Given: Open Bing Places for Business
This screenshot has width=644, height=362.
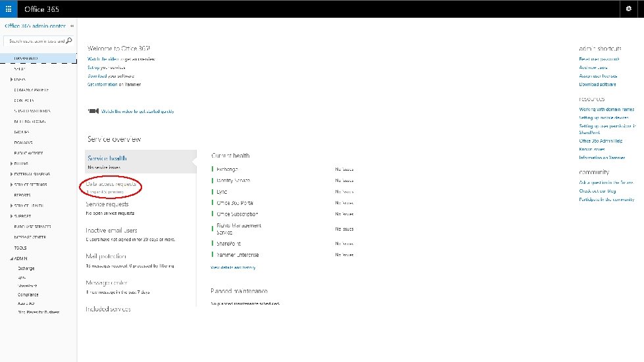Looking at the screenshot, I should click(x=39, y=312).
